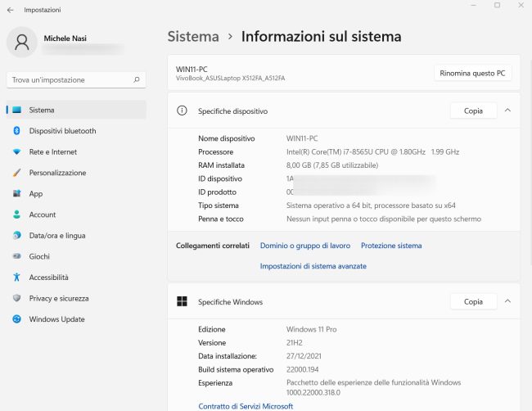Viewport: 532px width, 411px height.
Task: Click the back arrow in title bar
Action: point(10,10)
